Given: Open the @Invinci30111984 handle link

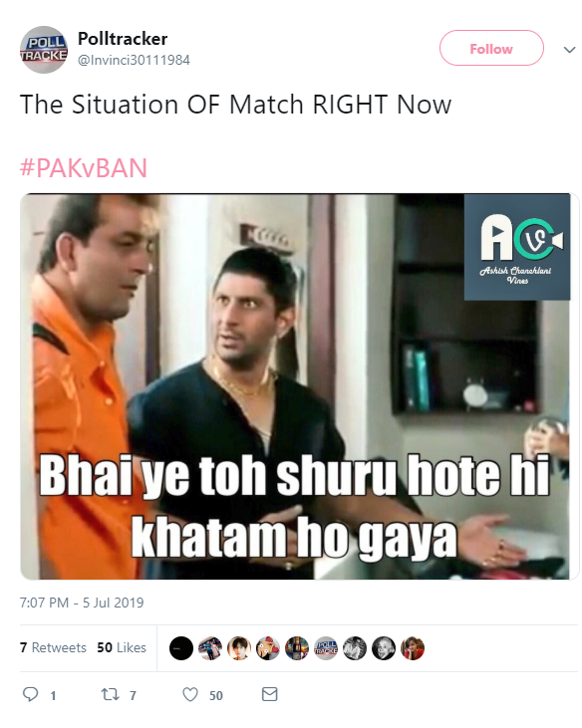Looking at the screenshot, I should 134,61.
